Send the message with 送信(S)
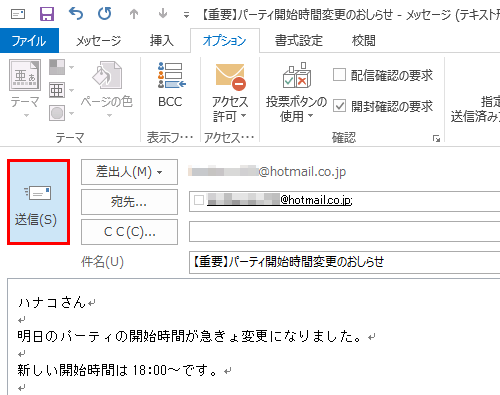Screen dimensions: 500x395 (38, 202)
